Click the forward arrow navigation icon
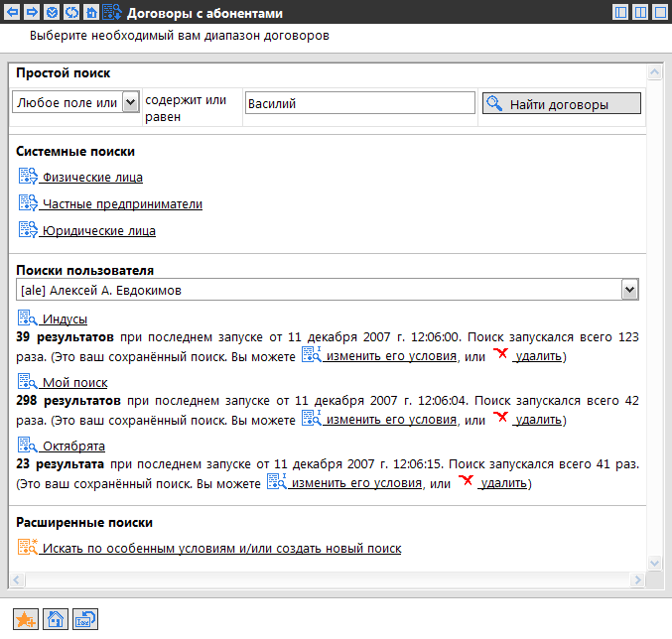 [32, 13]
